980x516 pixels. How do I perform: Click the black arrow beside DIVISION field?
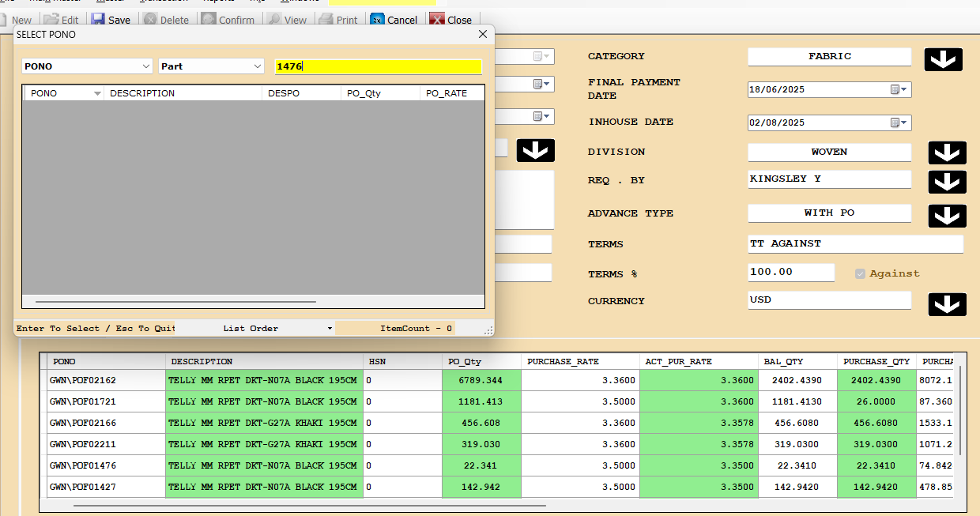click(947, 153)
